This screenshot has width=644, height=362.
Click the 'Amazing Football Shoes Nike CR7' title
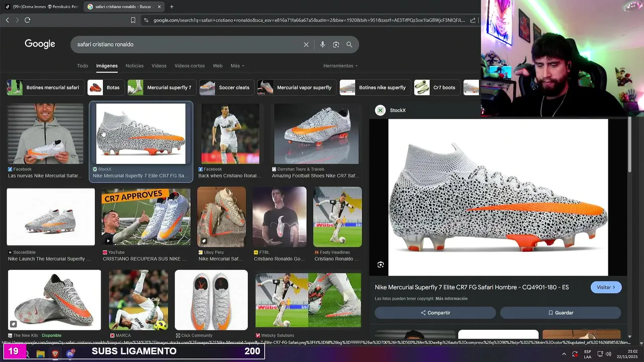coord(315,176)
